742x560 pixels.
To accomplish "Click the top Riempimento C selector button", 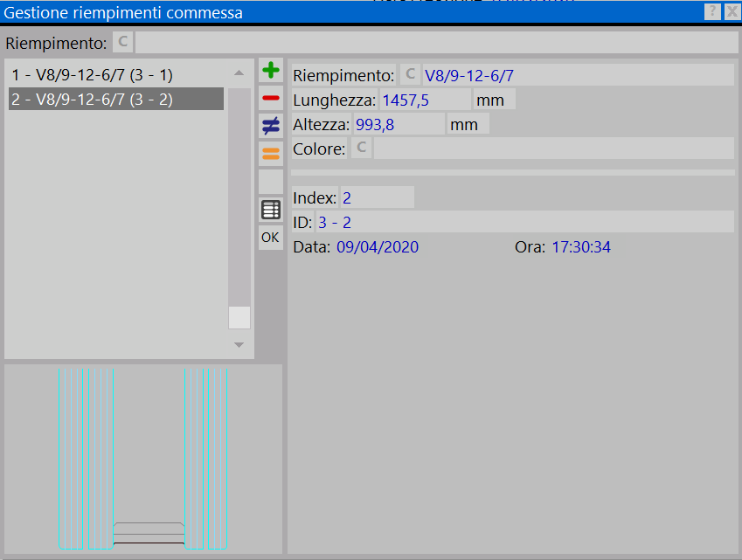I will pyautogui.click(x=123, y=42).
